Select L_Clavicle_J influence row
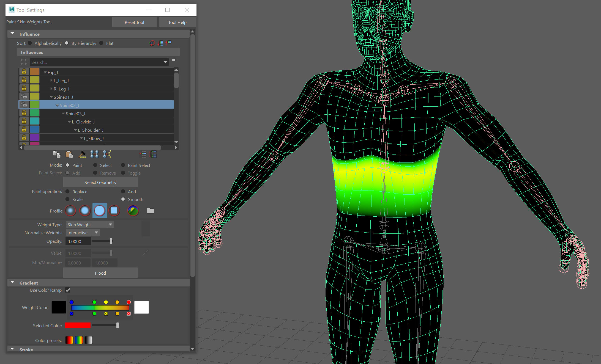The image size is (601, 364). tap(83, 122)
